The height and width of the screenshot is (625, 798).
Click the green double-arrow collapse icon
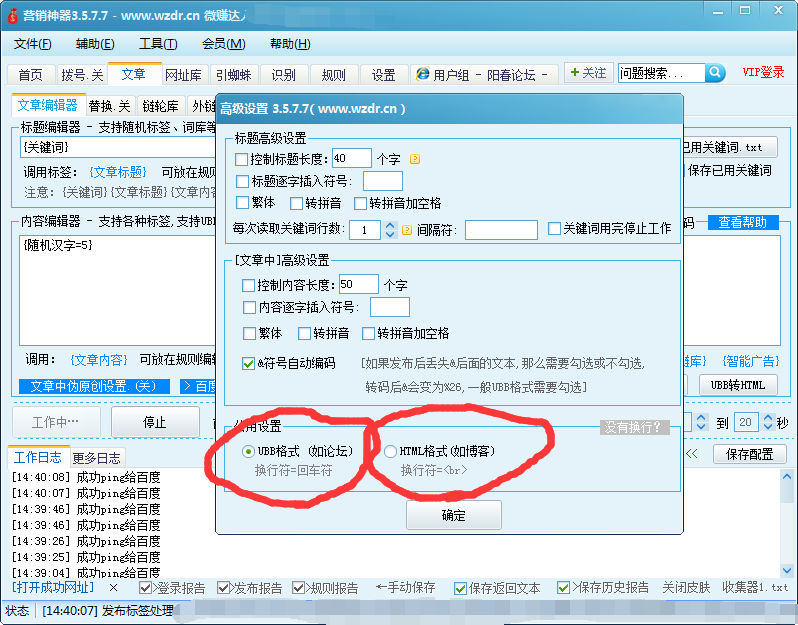(x=691, y=453)
